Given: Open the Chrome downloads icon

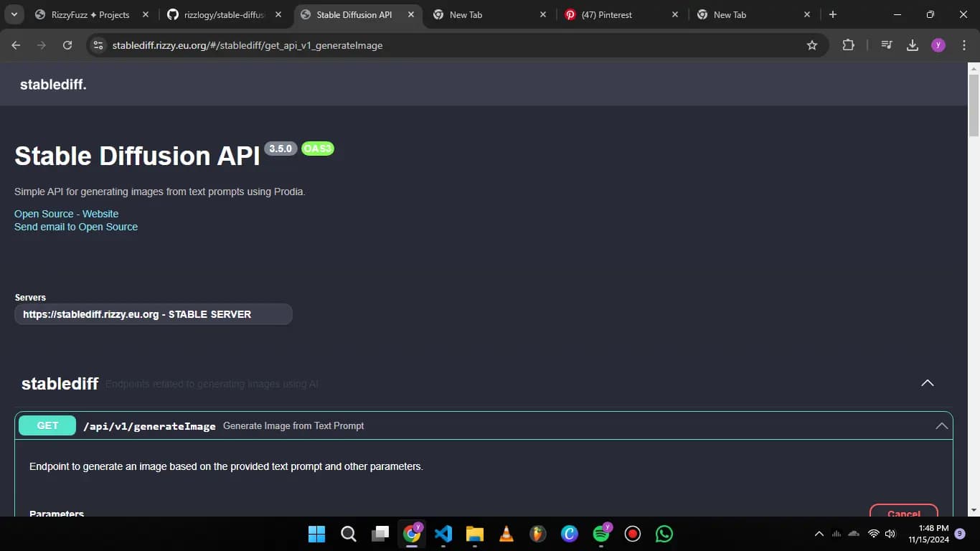Looking at the screenshot, I should (913, 45).
